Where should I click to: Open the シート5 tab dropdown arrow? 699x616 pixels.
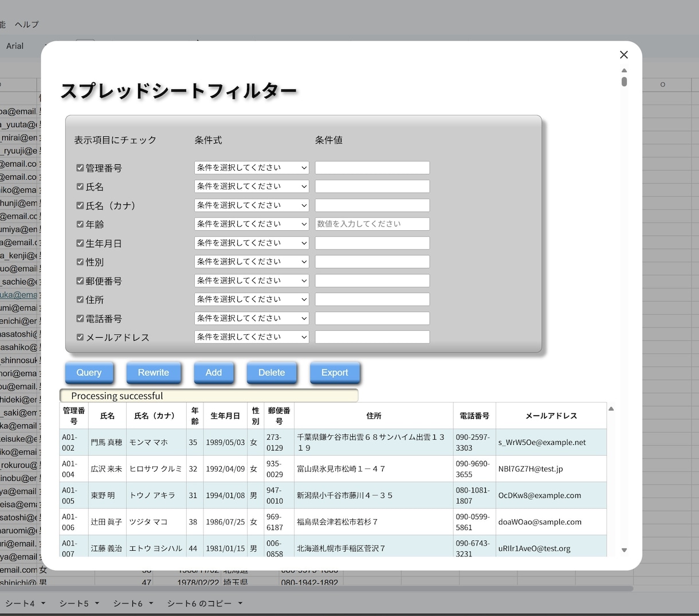pos(97,603)
